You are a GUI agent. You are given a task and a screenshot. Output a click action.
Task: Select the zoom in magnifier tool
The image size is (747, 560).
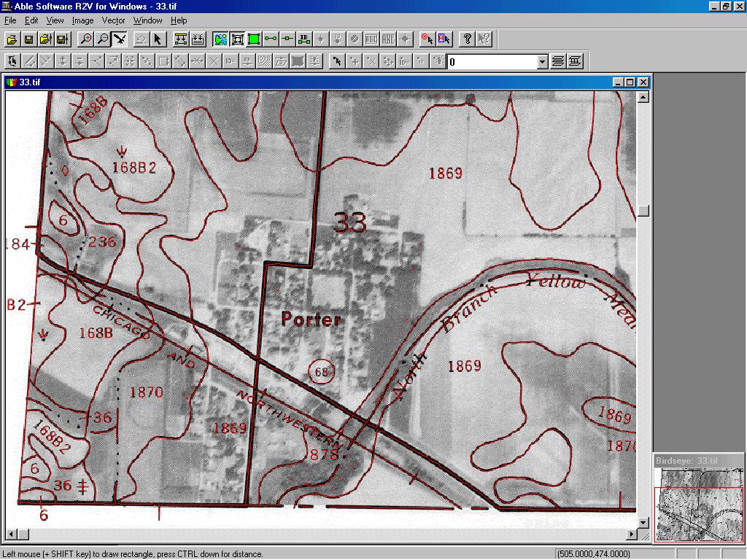click(86, 39)
